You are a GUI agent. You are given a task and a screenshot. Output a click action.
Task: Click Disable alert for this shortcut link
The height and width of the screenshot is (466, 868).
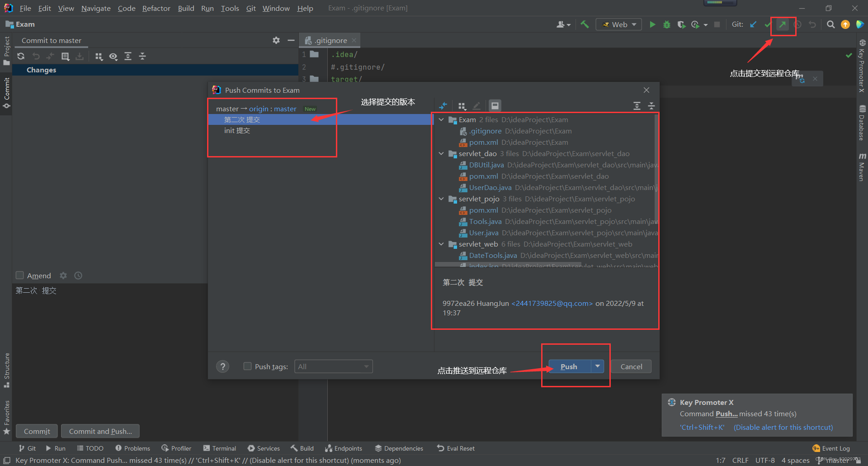click(783, 427)
